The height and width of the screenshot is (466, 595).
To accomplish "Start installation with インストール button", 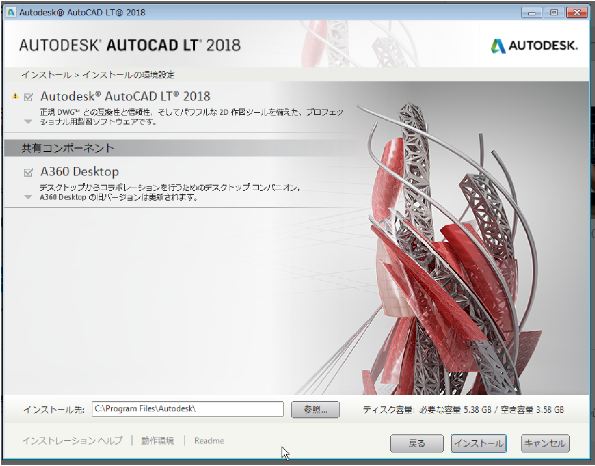I will [x=479, y=443].
